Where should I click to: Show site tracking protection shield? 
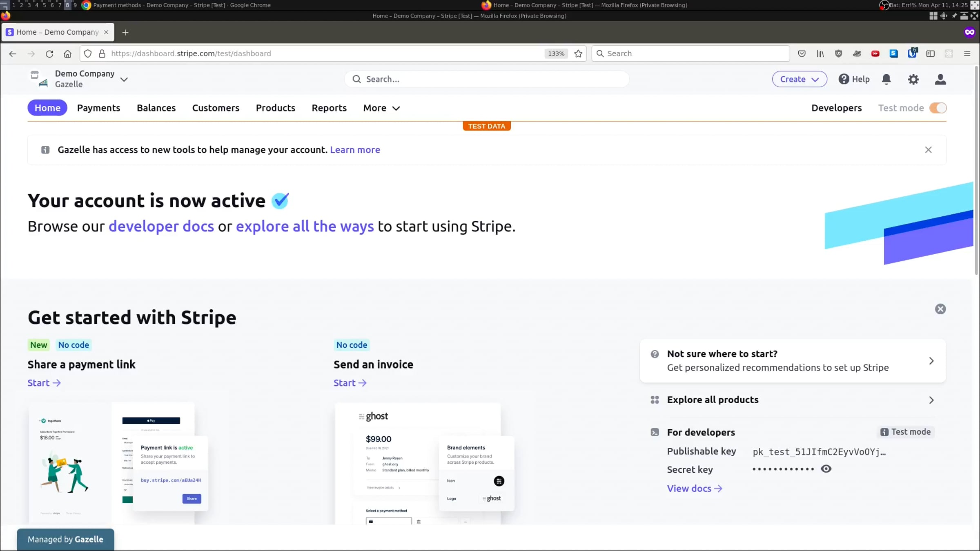(88, 53)
